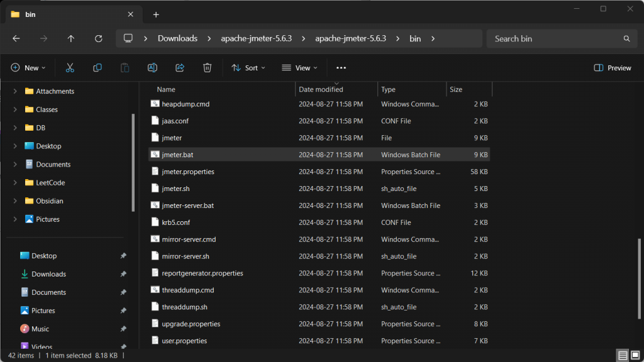
Task: Open the New dropdown menu
Action: click(28, 68)
